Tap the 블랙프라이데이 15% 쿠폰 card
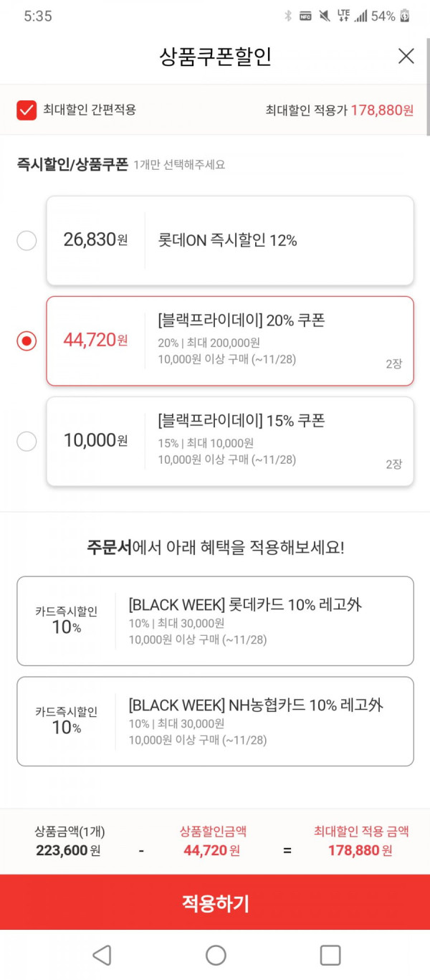This screenshot has height=980, width=430. pos(230,441)
